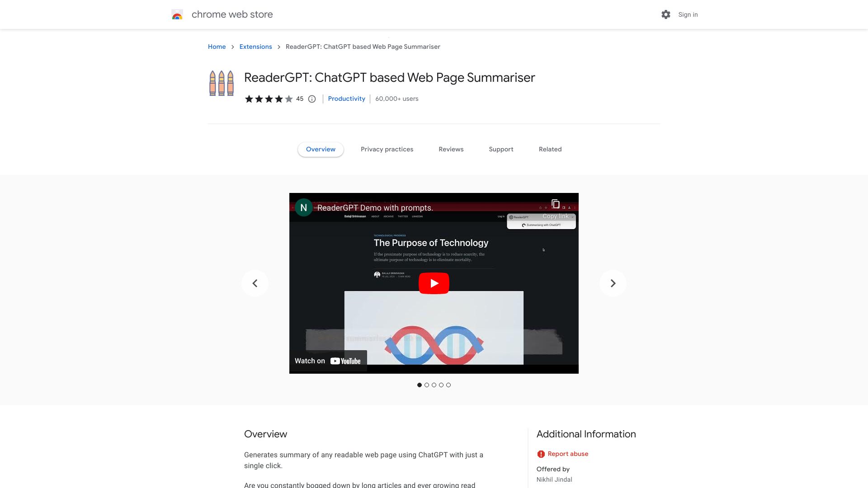Click the first carousel indicator dot
The height and width of the screenshot is (488, 868).
point(420,385)
